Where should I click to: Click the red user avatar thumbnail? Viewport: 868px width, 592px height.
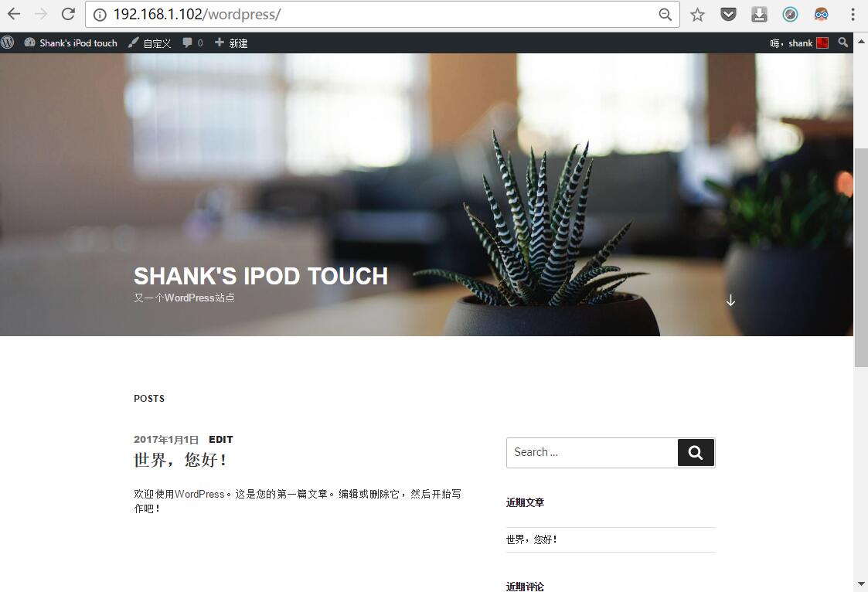point(822,43)
